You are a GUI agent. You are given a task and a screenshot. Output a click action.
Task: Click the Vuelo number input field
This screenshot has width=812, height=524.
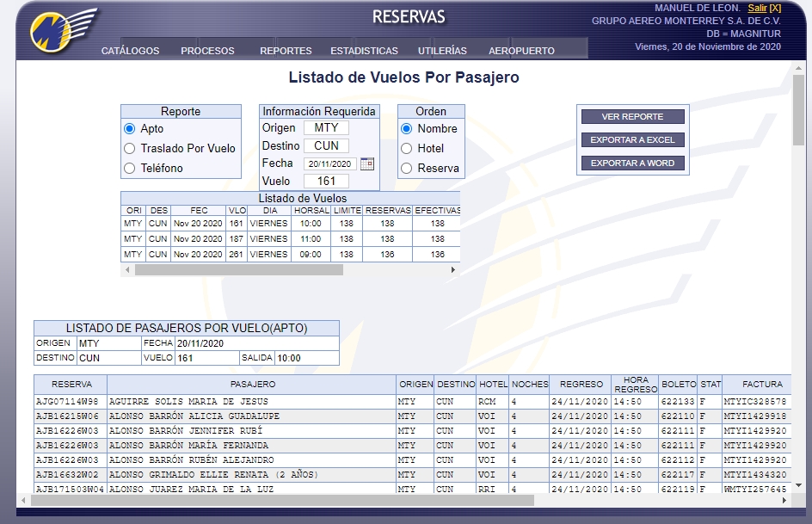pyautogui.click(x=326, y=181)
